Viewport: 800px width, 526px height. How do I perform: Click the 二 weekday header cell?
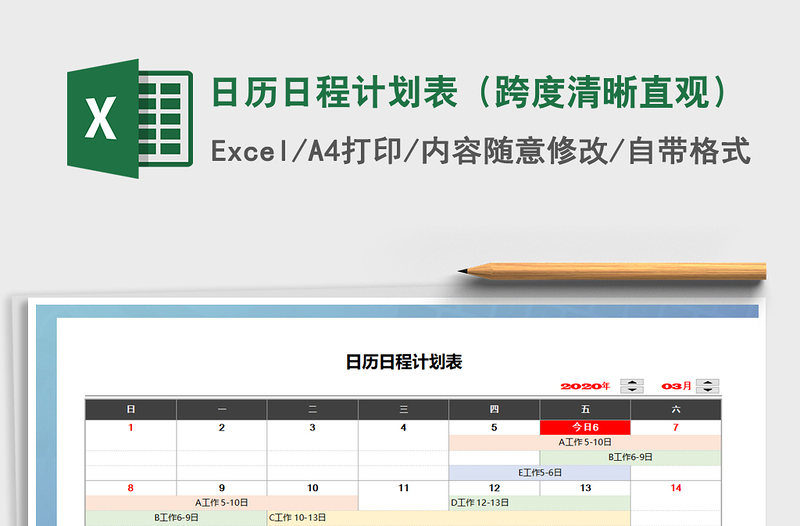coord(313,410)
